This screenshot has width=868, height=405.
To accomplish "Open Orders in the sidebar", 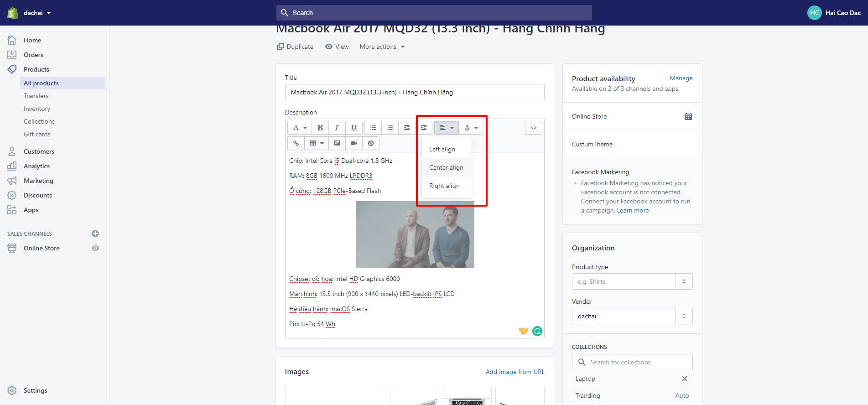I will (33, 55).
